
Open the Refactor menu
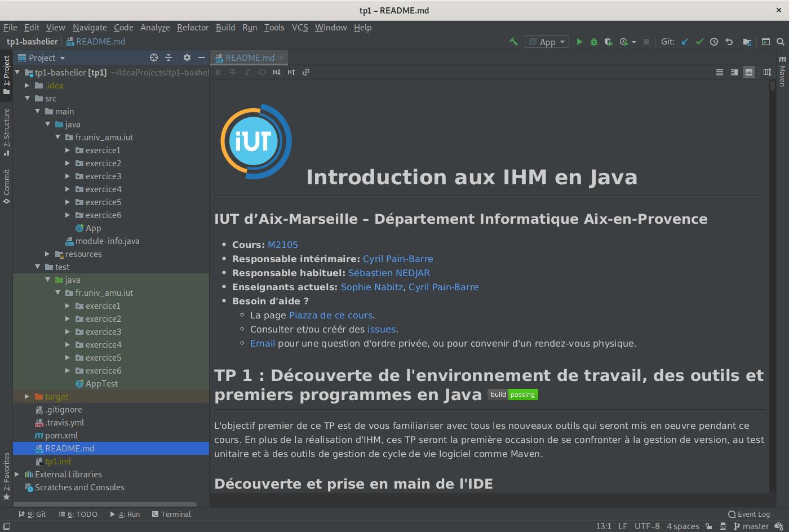coord(193,28)
